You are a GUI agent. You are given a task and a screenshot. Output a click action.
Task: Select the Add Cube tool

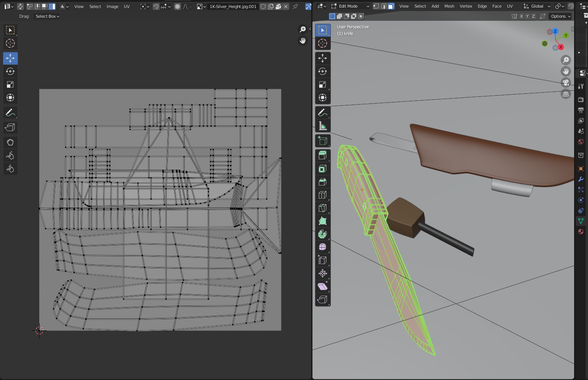pyautogui.click(x=322, y=141)
